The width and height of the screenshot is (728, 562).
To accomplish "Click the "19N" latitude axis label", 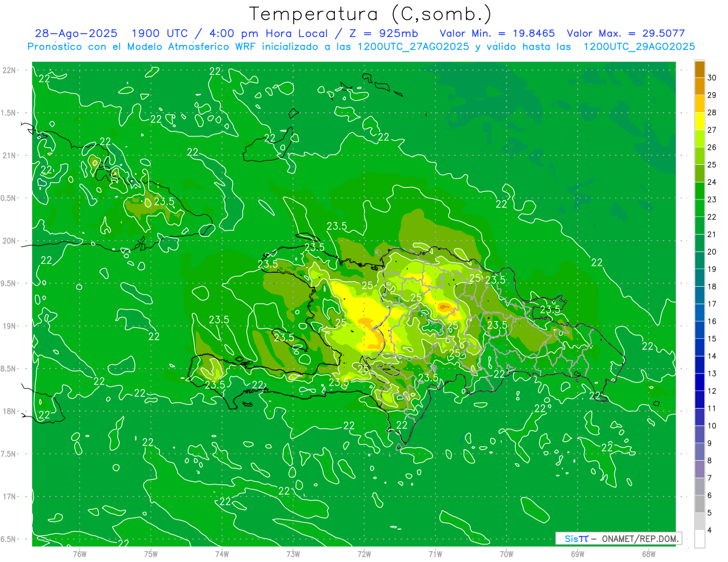I will click(x=9, y=326).
